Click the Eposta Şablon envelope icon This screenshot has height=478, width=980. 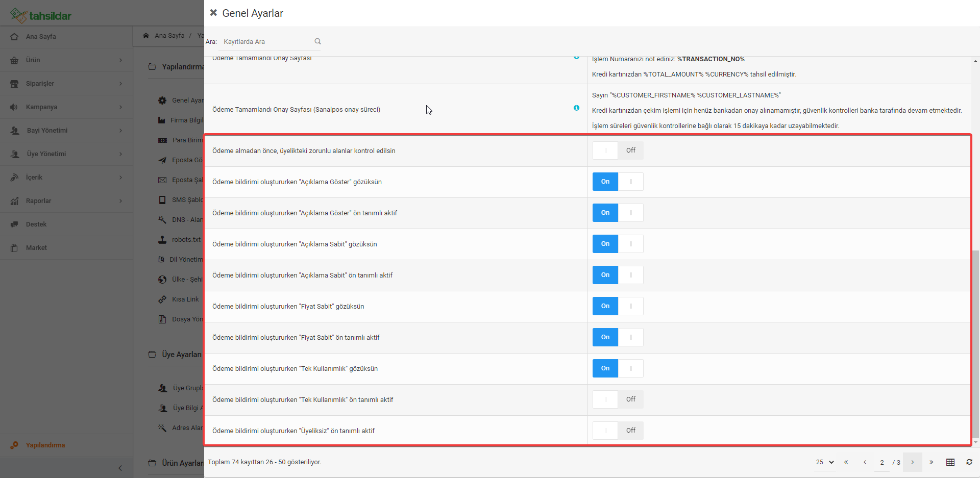162,180
